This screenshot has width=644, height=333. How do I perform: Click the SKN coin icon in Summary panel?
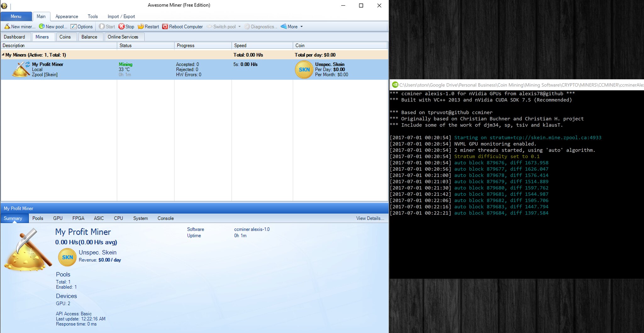tap(67, 257)
